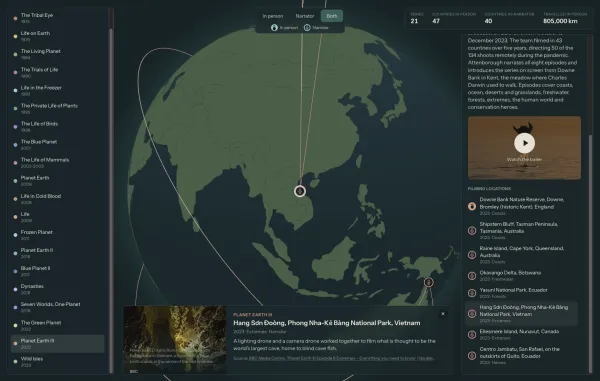Open Life in Cold Blood series

click(57, 199)
